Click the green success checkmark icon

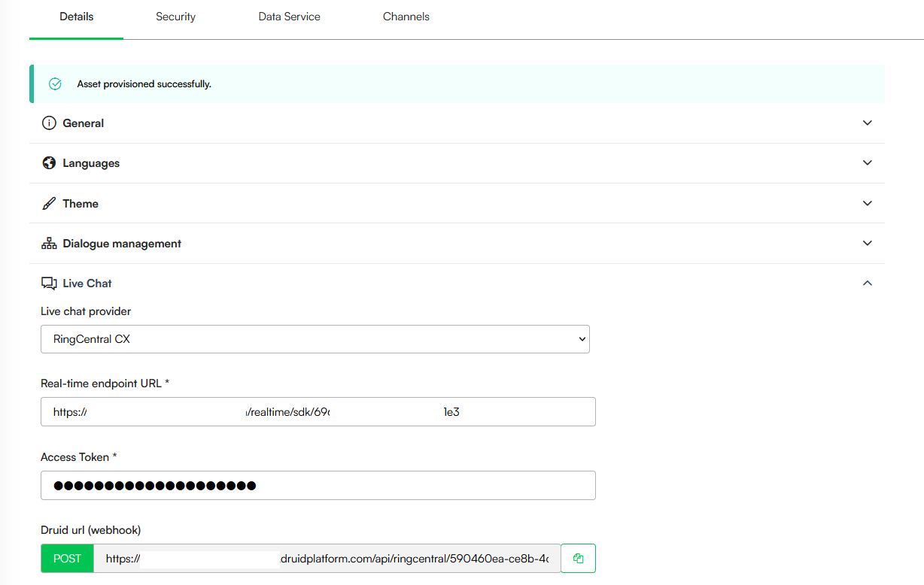pos(55,84)
